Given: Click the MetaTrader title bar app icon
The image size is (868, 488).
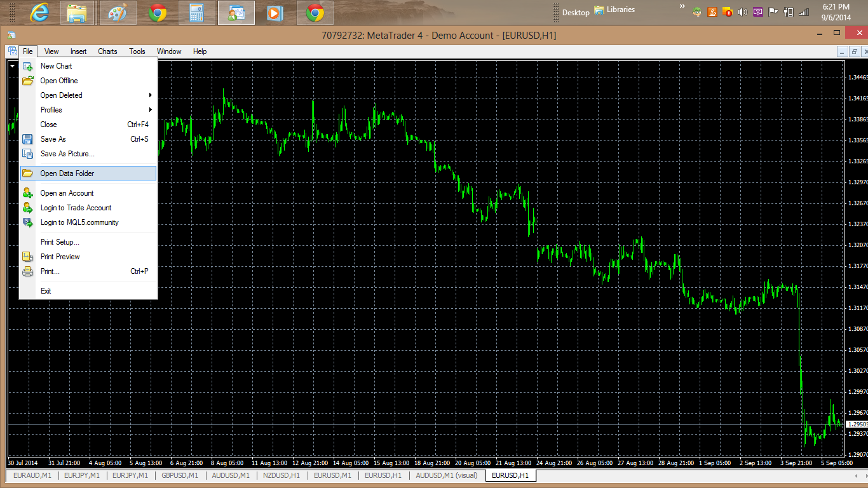Looking at the screenshot, I should click(x=11, y=36).
